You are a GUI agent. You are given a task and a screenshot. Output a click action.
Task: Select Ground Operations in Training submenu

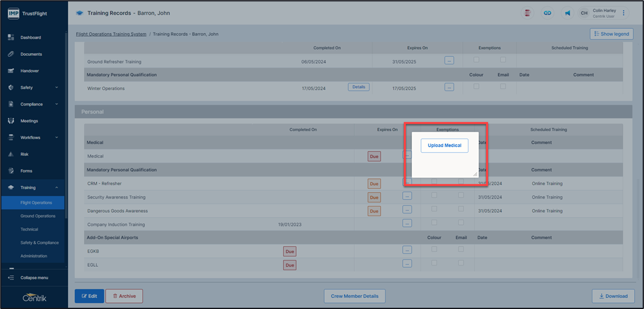(x=38, y=216)
